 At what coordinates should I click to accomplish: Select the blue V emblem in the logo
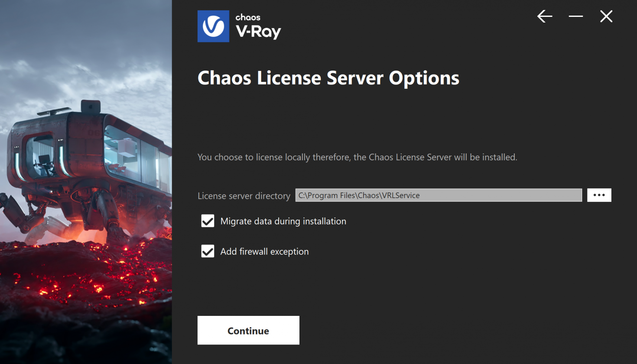point(213,26)
